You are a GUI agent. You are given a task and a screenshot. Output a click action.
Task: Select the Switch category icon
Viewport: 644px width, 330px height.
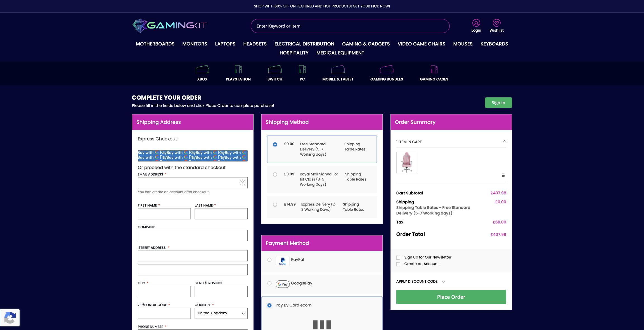[x=275, y=69]
